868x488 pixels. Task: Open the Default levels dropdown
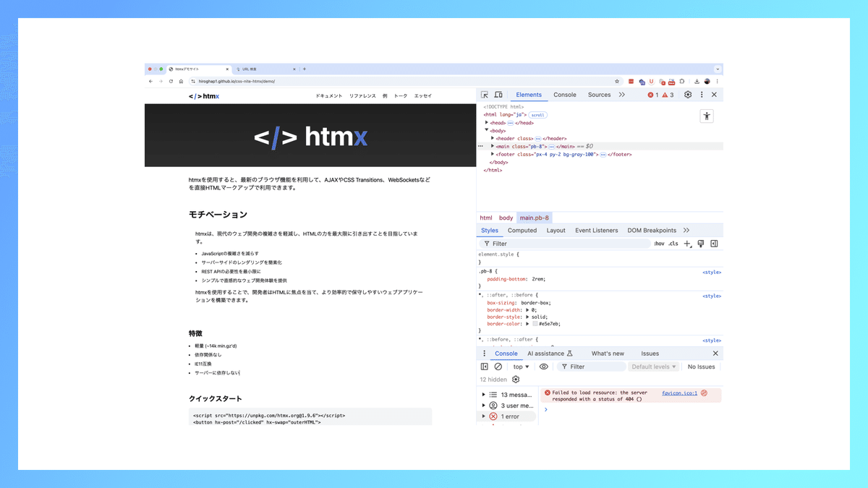(x=654, y=367)
